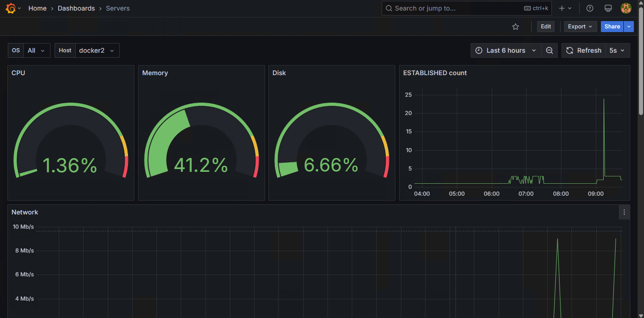Click the Memory panel title
The width and height of the screenshot is (644, 318).
tap(155, 73)
